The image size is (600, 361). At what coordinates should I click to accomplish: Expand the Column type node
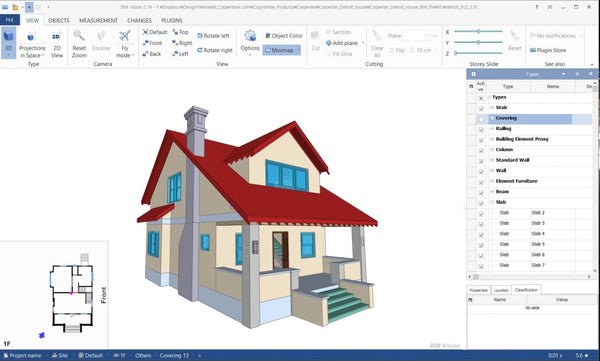click(492, 150)
